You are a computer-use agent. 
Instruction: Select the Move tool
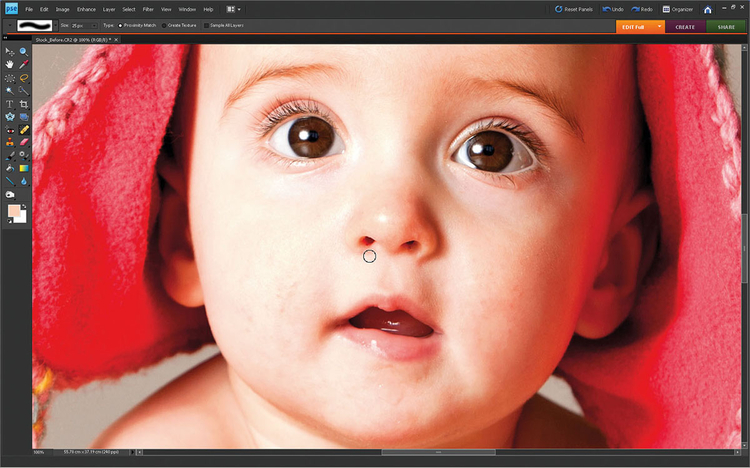[x=10, y=52]
